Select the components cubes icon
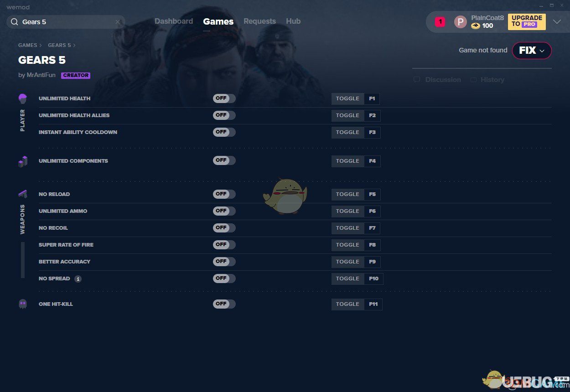The width and height of the screenshot is (570, 392). pos(23,161)
